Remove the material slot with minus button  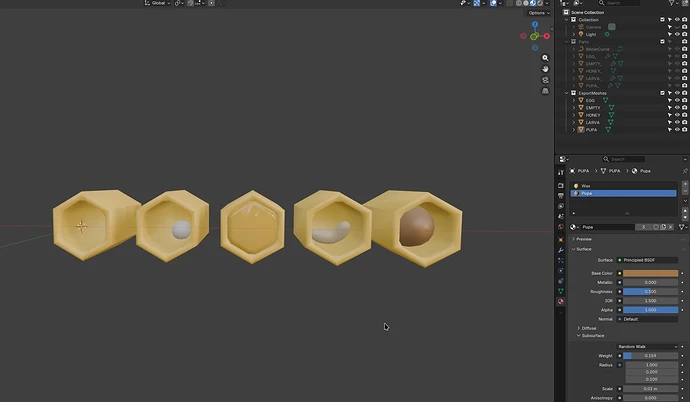(x=685, y=191)
